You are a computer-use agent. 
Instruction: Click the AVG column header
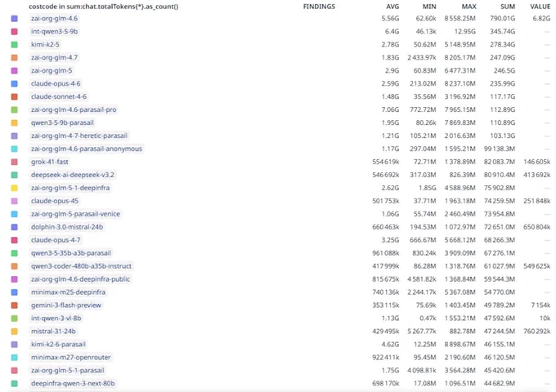click(392, 7)
